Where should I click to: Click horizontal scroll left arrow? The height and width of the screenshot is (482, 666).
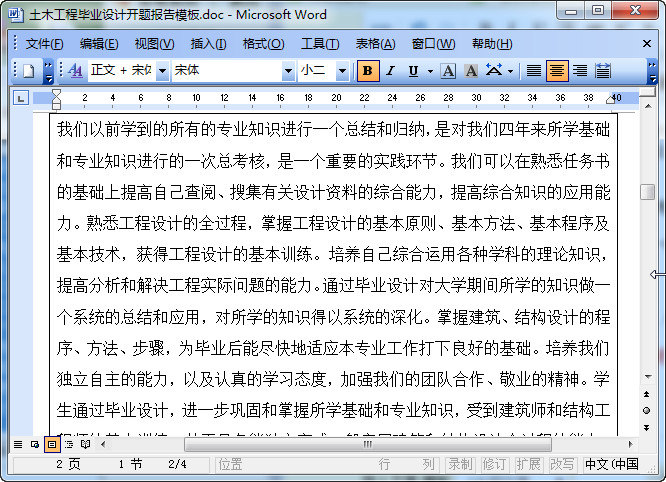(103, 445)
